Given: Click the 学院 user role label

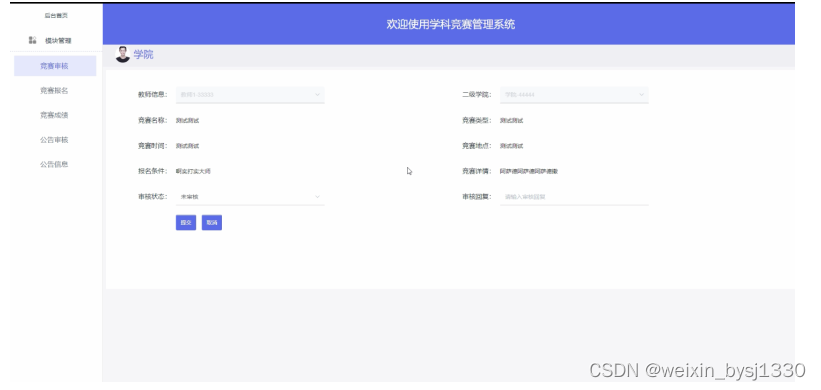Looking at the screenshot, I should tap(143, 54).
